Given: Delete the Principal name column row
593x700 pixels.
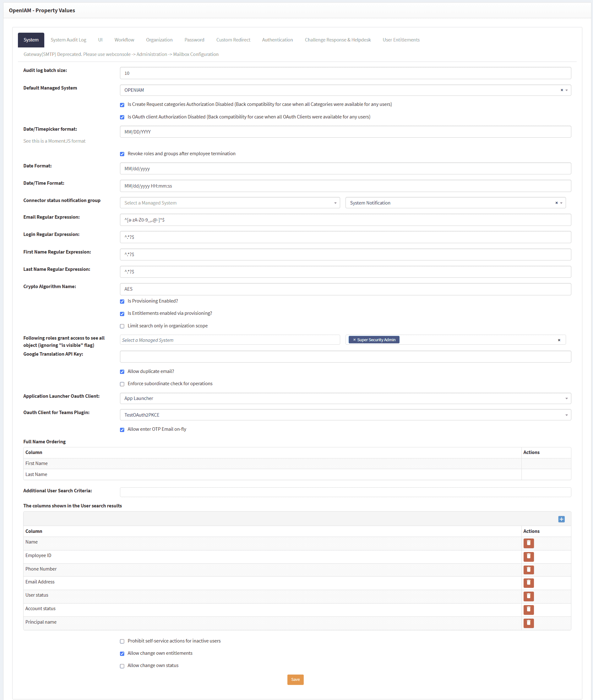Looking at the screenshot, I should click(529, 623).
